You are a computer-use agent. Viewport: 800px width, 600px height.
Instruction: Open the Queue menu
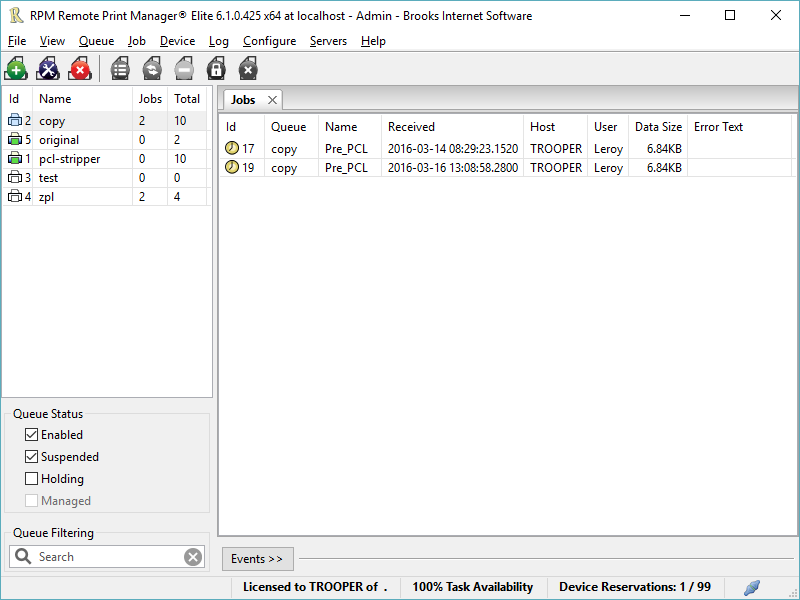point(96,41)
